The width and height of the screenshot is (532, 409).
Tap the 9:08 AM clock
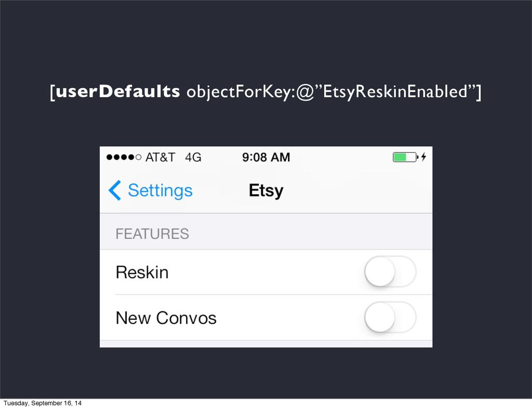[266, 157]
